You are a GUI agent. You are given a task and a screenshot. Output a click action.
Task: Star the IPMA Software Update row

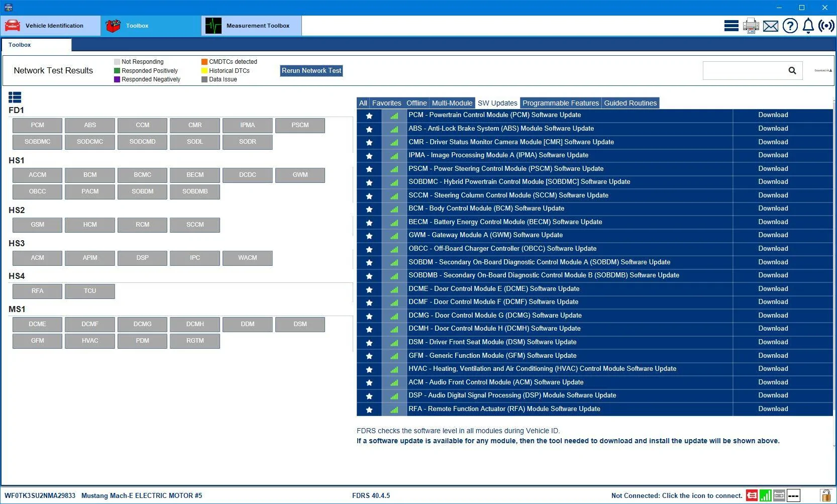[x=369, y=156]
